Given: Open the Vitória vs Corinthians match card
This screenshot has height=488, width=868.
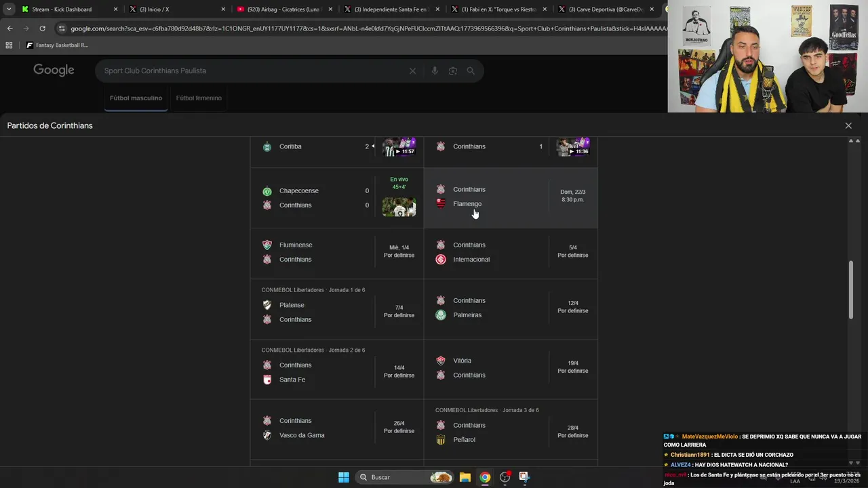Looking at the screenshot, I should [511, 369].
